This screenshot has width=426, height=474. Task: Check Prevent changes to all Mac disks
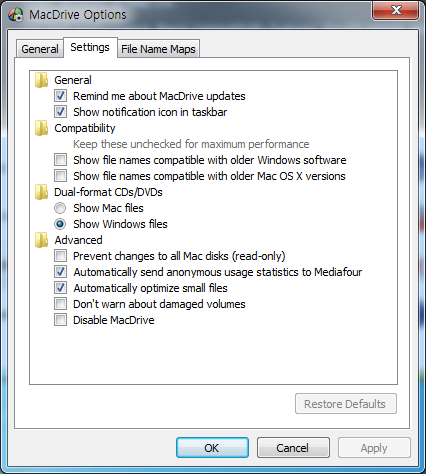pos(60,256)
